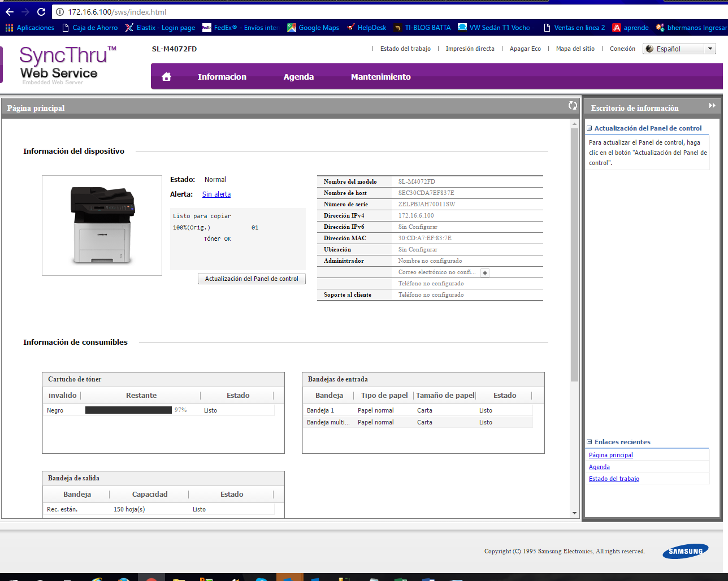Screen dimensions: 728x581
Task: Open Página principal recent link
Action: [x=610, y=455]
